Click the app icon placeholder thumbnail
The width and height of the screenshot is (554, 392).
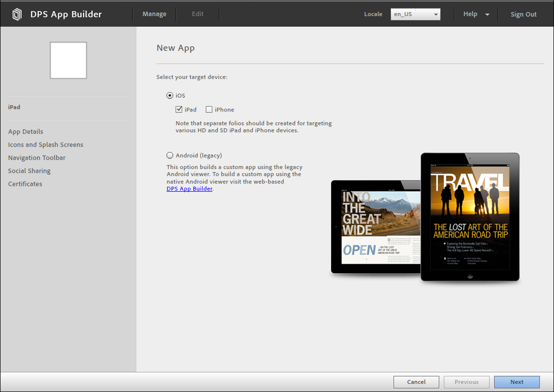click(x=68, y=60)
